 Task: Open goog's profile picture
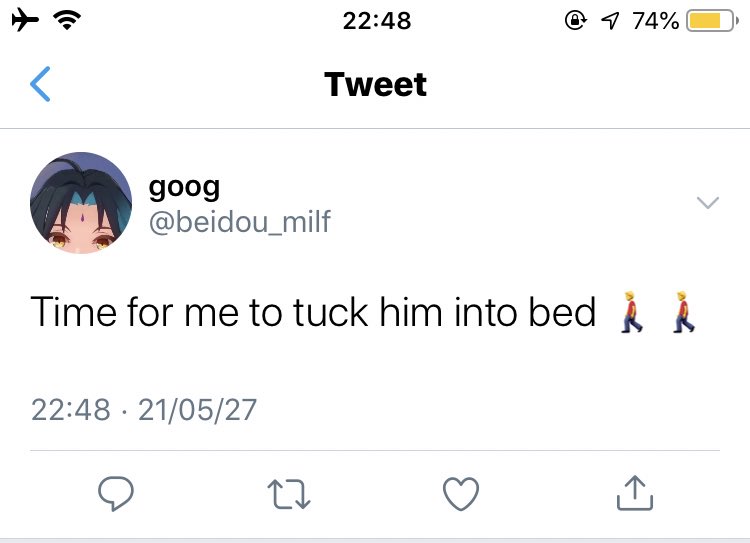(x=81, y=203)
